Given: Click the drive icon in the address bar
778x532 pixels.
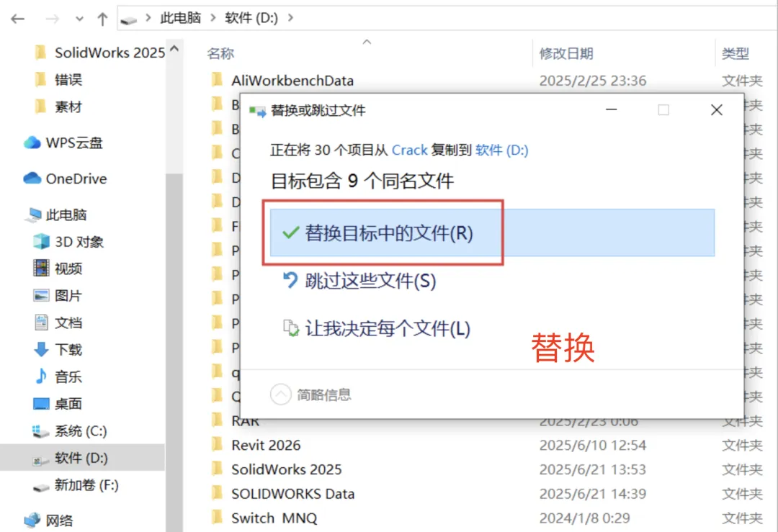Looking at the screenshot, I should 128,20.
